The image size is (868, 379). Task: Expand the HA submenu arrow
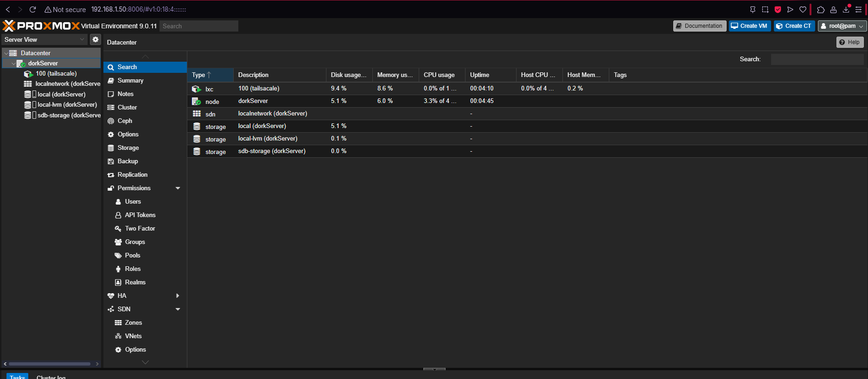tap(178, 296)
